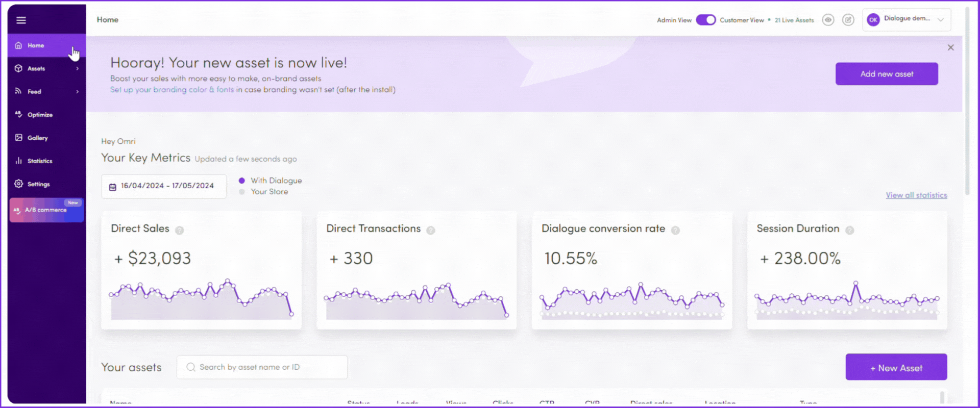Click the Add new asset button
This screenshot has height=408, width=980.
(886, 74)
